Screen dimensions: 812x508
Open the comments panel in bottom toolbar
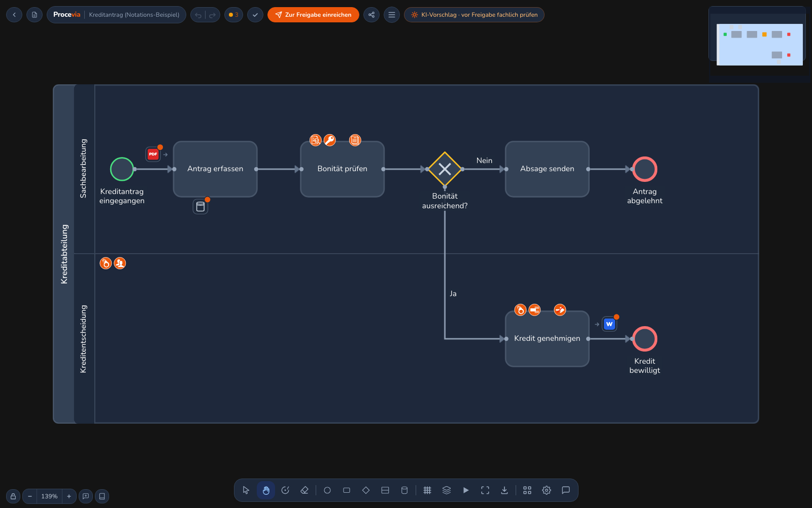(566, 490)
